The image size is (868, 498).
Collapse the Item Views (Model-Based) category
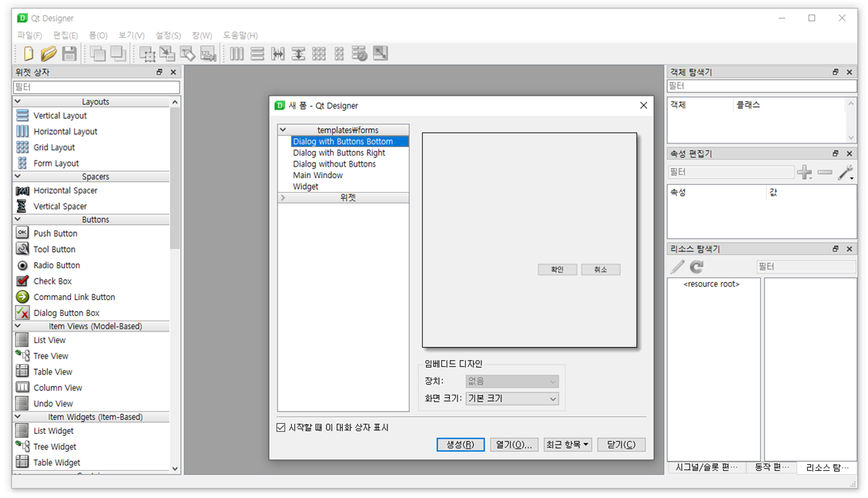(x=17, y=326)
